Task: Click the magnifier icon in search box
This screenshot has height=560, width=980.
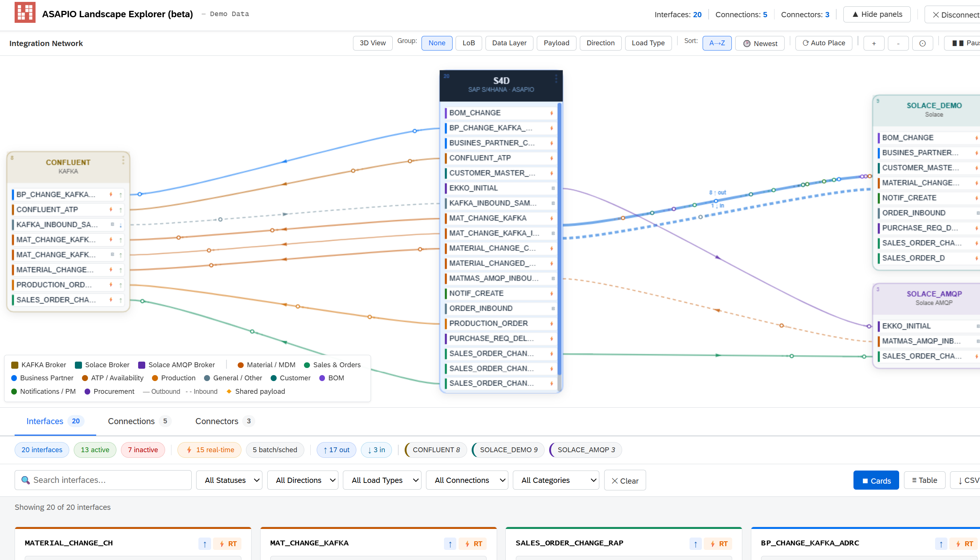Action: (25, 480)
